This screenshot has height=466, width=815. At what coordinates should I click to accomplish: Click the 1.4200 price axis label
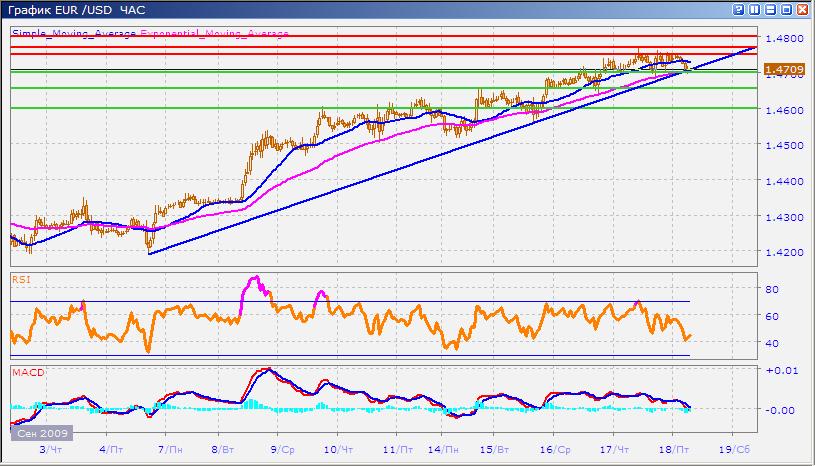[x=781, y=253]
